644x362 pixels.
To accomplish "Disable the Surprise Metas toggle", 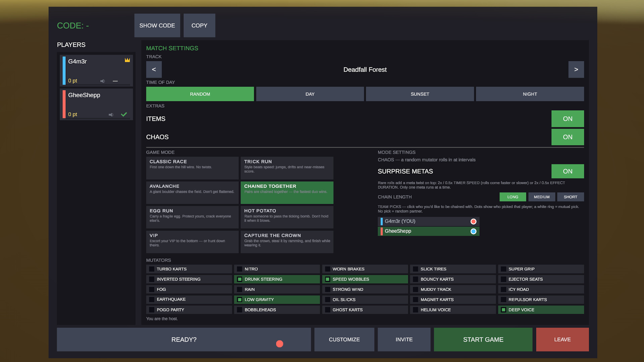I will (568, 171).
